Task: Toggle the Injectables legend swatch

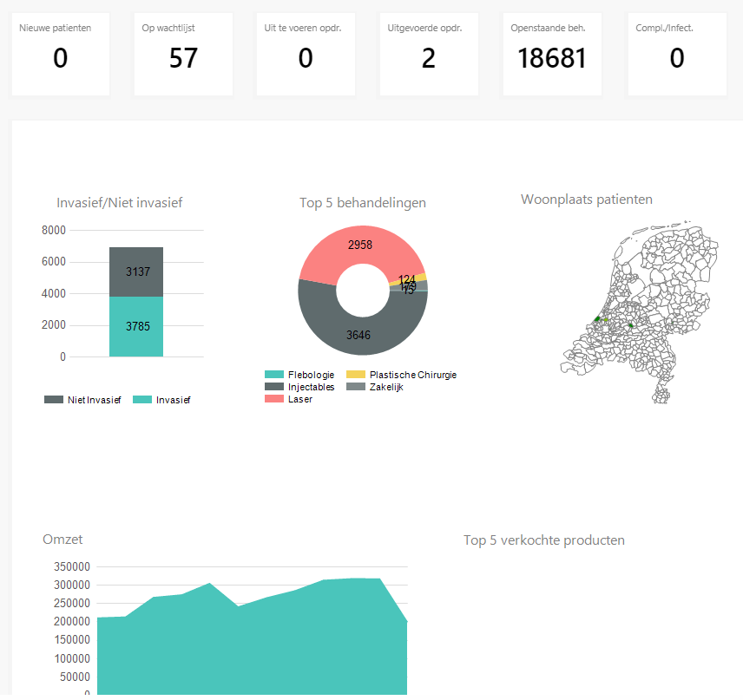Action: pyautogui.click(x=274, y=387)
